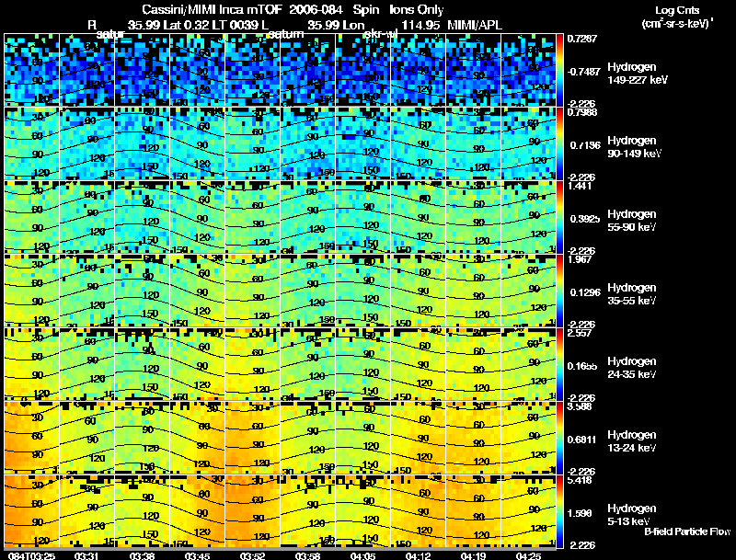Click the time axis label '03:52'

pos(252,555)
